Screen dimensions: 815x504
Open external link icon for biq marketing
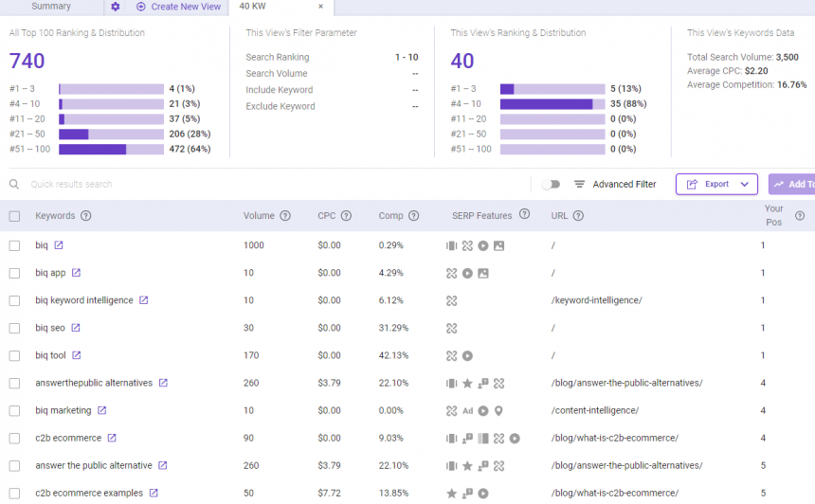(x=102, y=410)
